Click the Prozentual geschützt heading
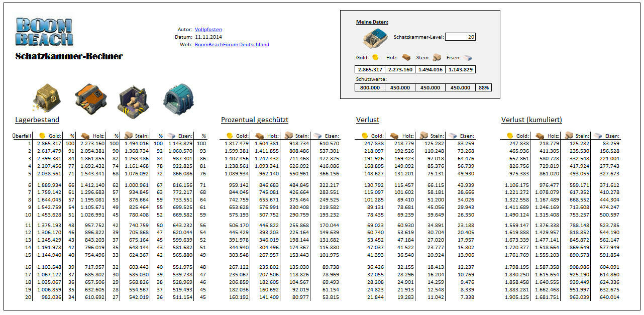The width and height of the screenshot is (644, 315). click(254, 120)
